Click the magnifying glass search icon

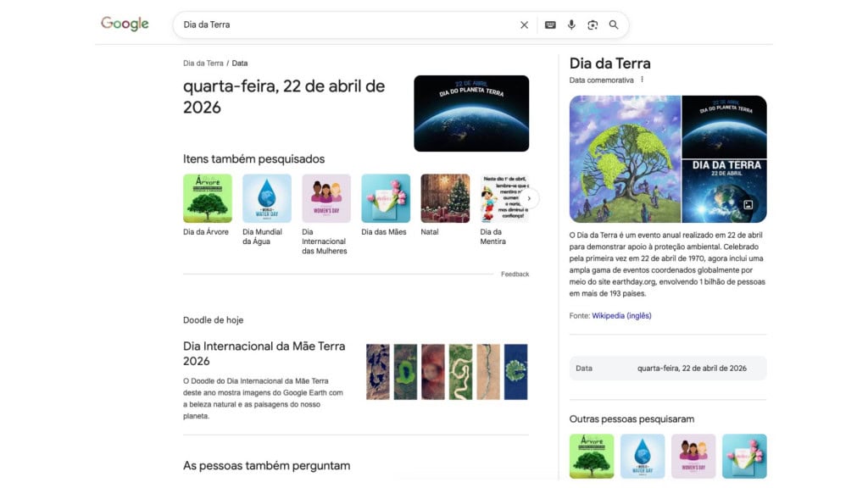(614, 25)
